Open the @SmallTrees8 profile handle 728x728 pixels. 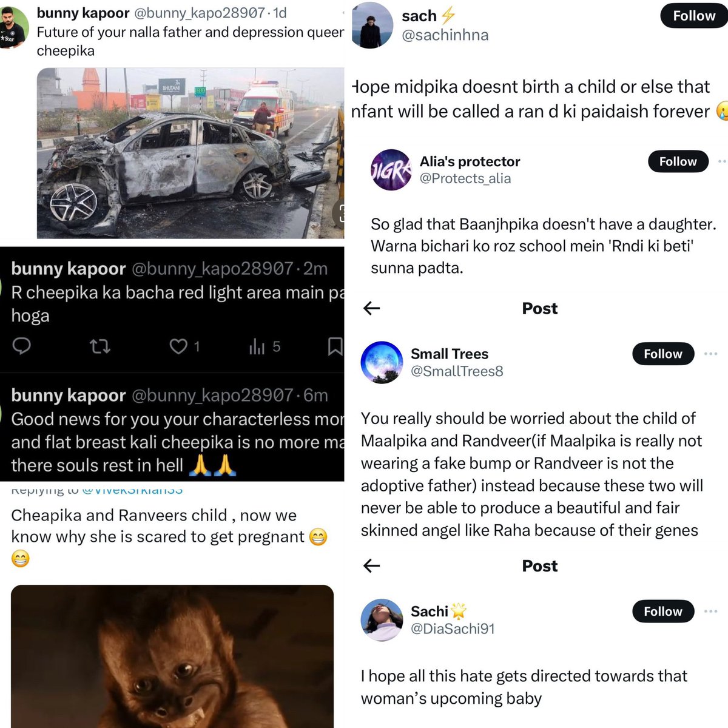457,371
